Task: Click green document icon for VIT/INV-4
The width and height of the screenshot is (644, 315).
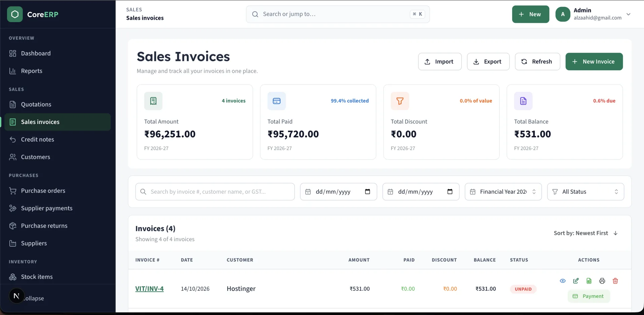Action: (x=589, y=281)
